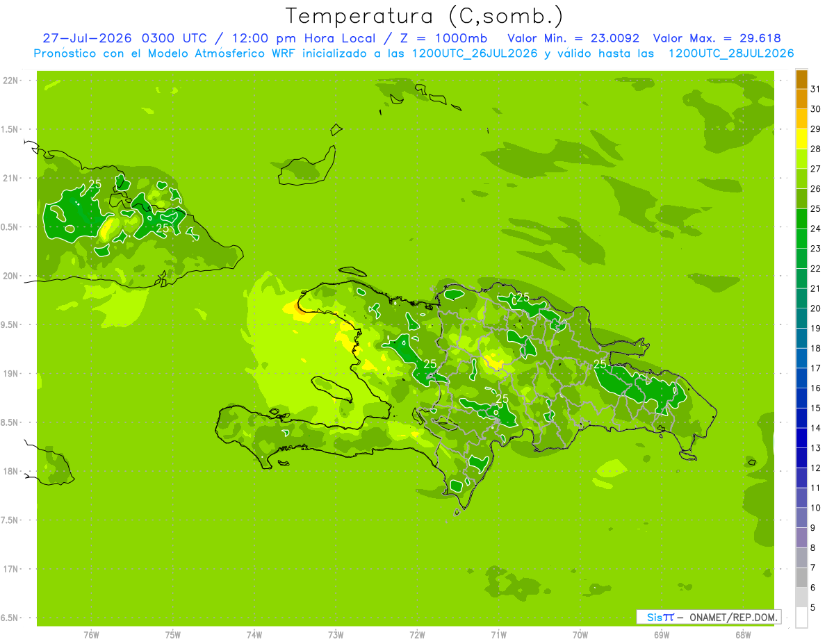Click the title "Temperatura (C,somb.)"
Image resolution: width=834 pixels, height=644 pixels.
(424, 17)
